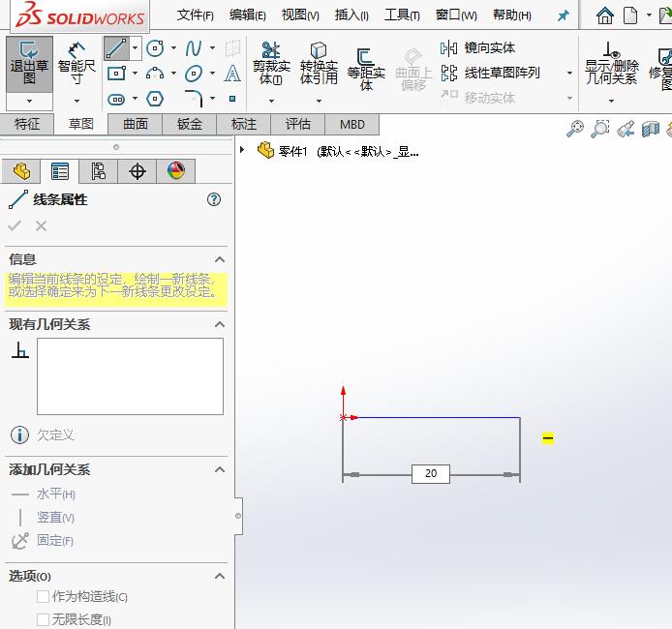Screen dimensions: 672x629
Task: Open the ConfigurationManager tab
Action: pos(98,171)
